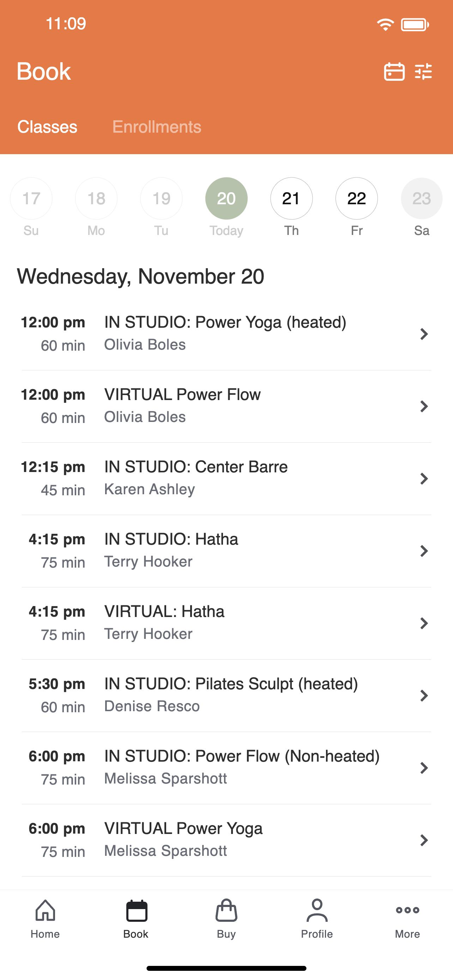Expand IN STUDIO: Center Barre chevron

click(424, 478)
